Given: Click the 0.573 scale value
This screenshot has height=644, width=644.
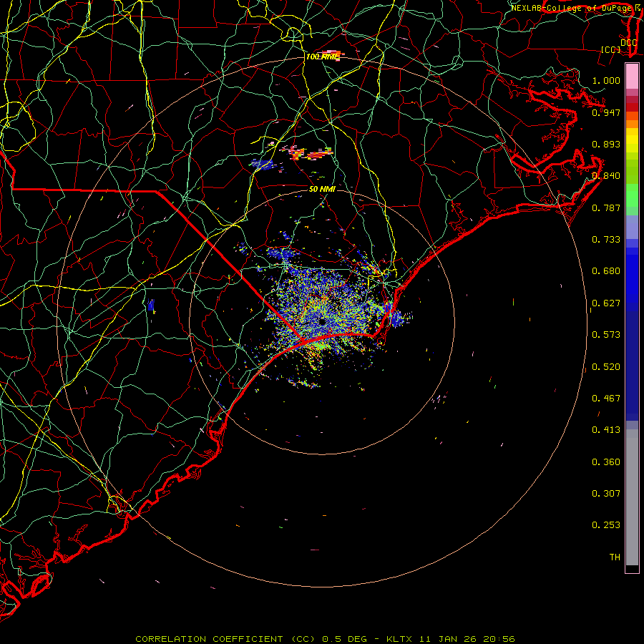Looking at the screenshot, I should point(606,335).
